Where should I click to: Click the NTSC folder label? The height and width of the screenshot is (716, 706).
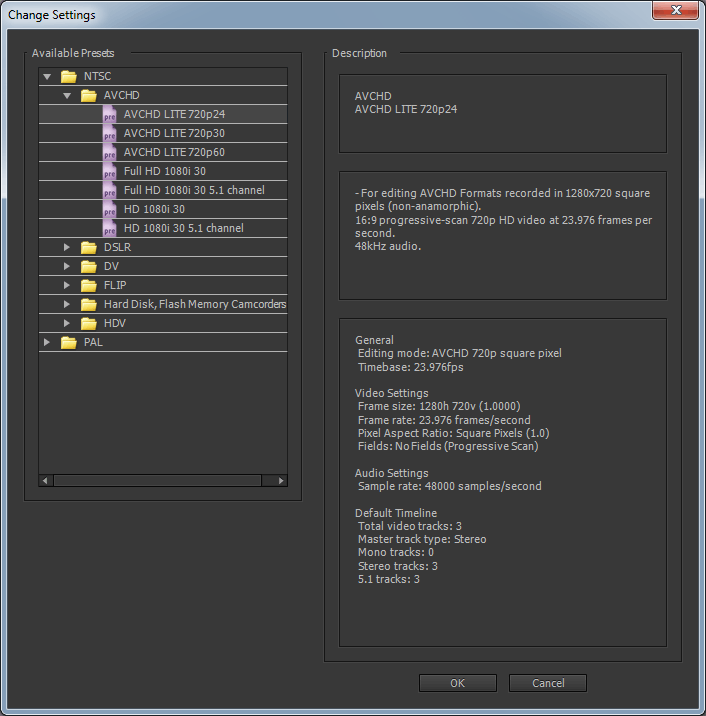[97, 76]
